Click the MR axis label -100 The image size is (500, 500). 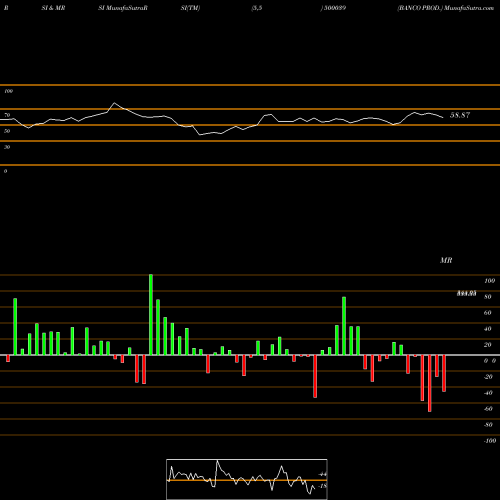click(490, 441)
